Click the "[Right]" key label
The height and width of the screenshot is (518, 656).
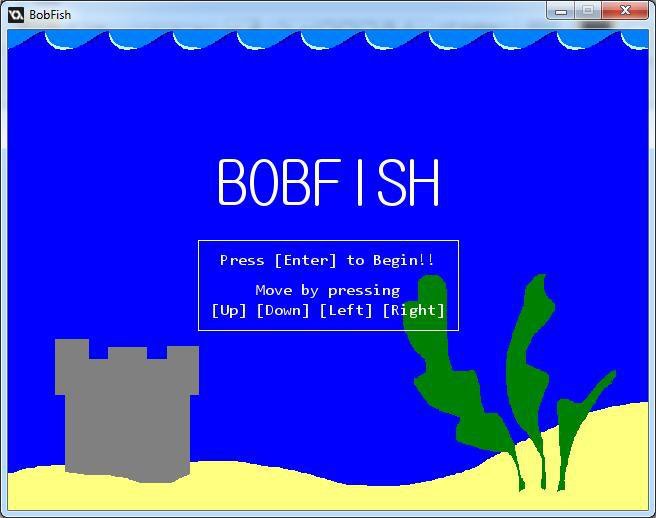[x=413, y=310]
